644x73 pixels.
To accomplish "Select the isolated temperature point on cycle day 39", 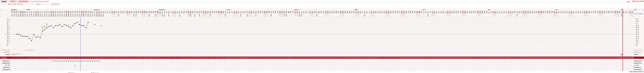I will [x=95, y=24].
